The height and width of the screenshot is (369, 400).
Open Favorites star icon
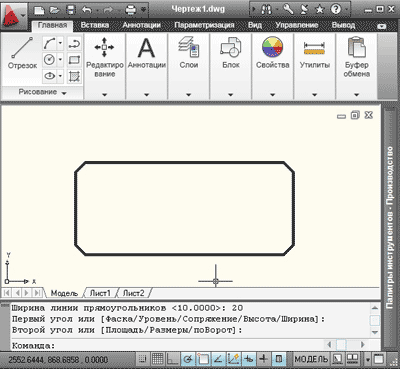click(320, 9)
